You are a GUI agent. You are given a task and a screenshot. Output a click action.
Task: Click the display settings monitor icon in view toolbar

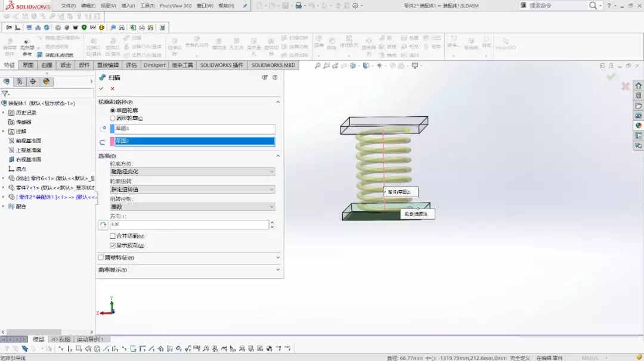(415, 66)
